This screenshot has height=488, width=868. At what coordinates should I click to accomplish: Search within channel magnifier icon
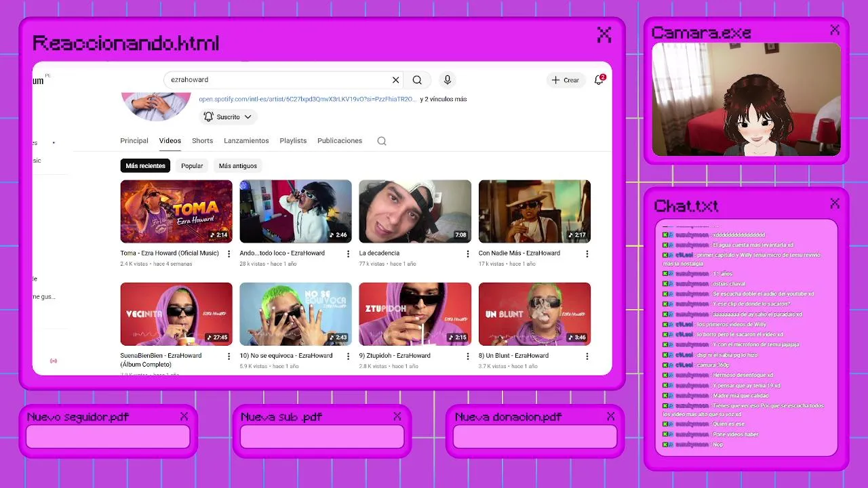[382, 141]
